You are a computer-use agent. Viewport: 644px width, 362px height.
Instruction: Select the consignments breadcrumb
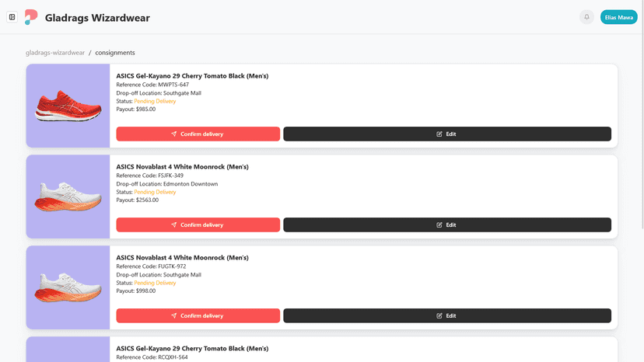coord(115,53)
